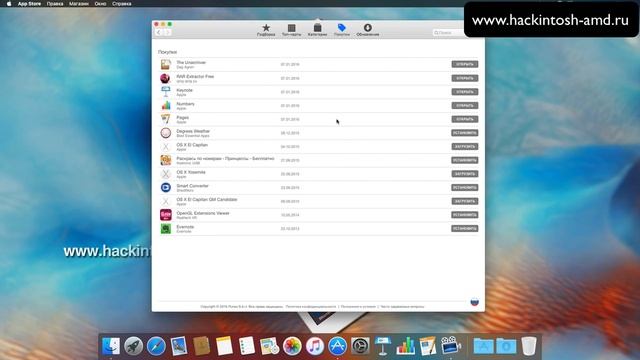Go back with the left arrow
This screenshot has width=640, height=360.
(159, 33)
